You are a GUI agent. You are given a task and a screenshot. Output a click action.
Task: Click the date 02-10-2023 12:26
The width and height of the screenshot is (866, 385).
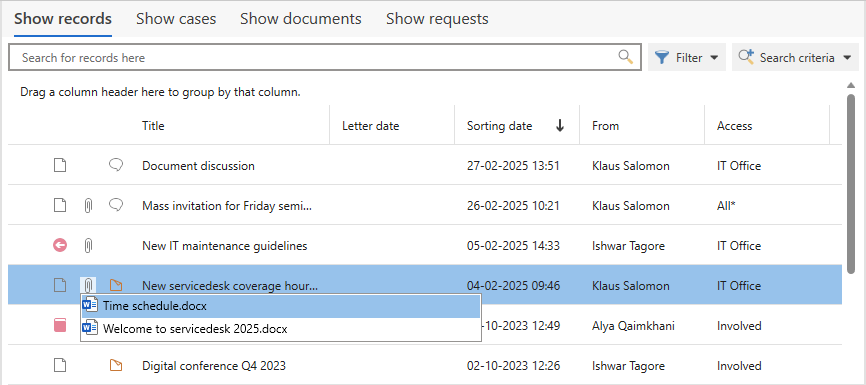click(513, 365)
